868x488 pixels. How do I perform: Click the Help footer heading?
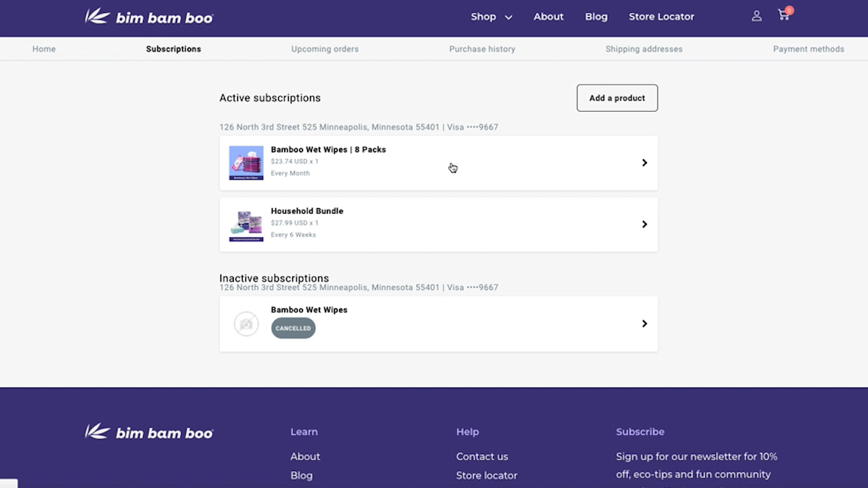click(467, 432)
